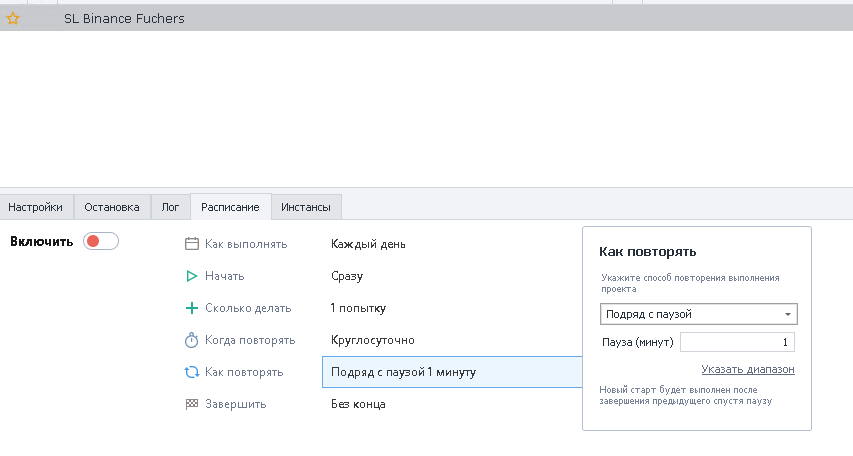Click the play icon beside Начать
Image resolution: width=853 pixels, height=456 pixels.
coord(192,276)
